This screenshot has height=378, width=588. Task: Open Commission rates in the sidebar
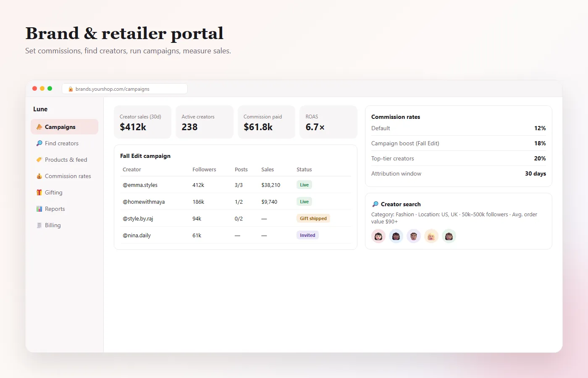pyautogui.click(x=64, y=176)
